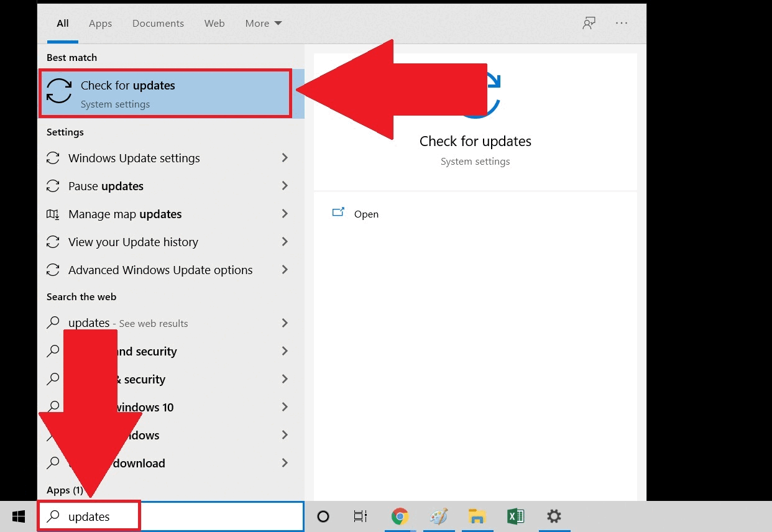Screen dimensions: 772x532
Task: Click the search box containing updates
Action: pyautogui.click(x=186, y=516)
